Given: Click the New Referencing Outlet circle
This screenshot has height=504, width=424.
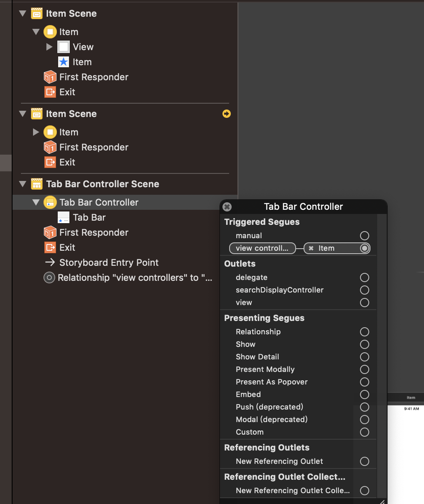Looking at the screenshot, I should tap(365, 461).
